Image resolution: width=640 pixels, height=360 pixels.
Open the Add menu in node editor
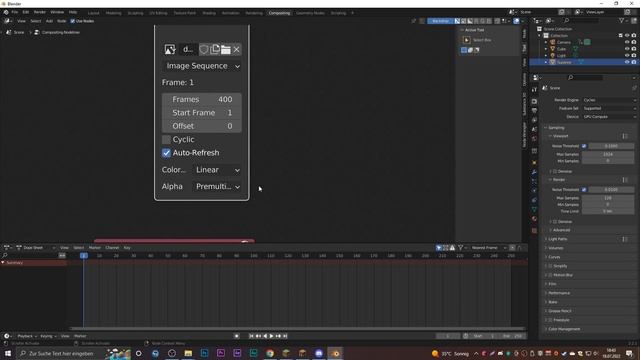coord(49,21)
